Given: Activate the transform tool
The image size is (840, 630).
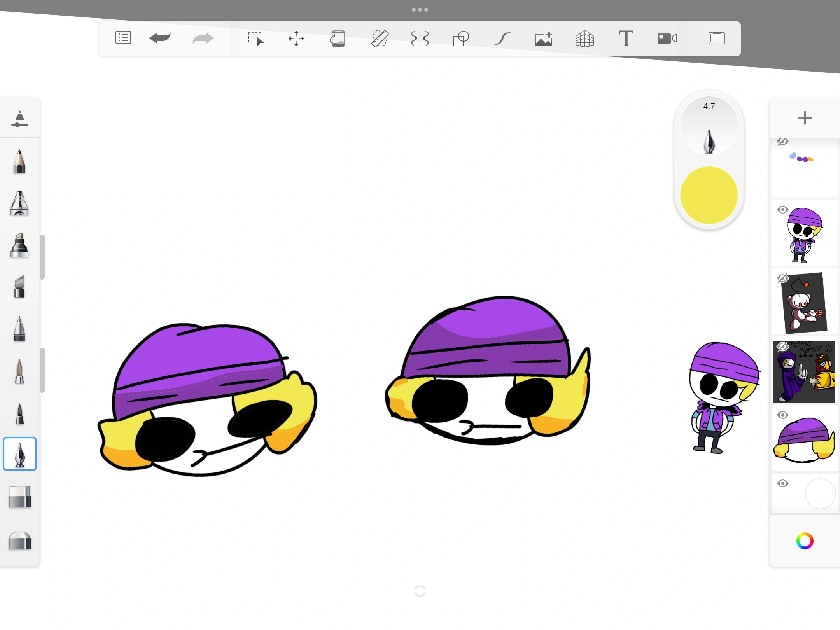Looking at the screenshot, I should tap(296, 38).
